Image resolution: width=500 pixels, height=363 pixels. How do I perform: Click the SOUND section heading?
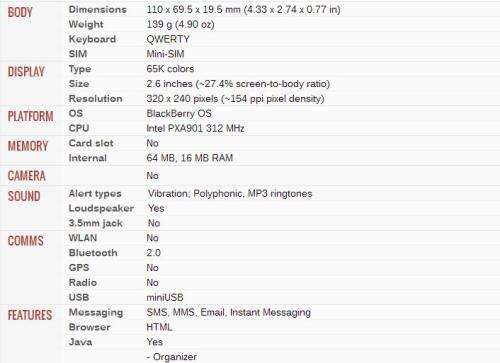tap(24, 196)
